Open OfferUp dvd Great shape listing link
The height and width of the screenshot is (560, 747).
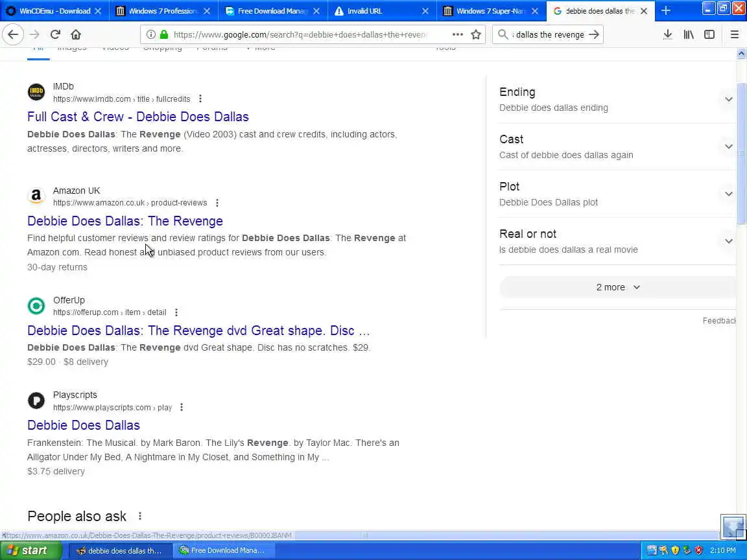[x=198, y=331]
